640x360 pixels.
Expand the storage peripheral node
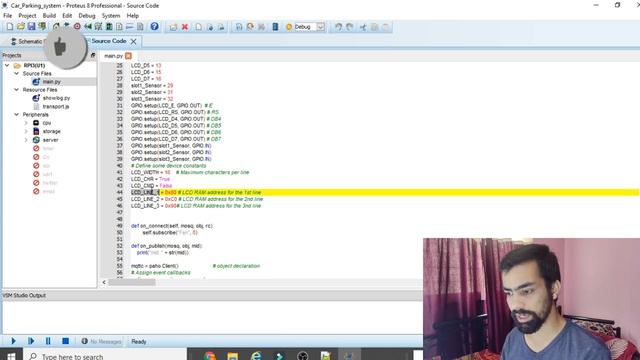[26, 131]
